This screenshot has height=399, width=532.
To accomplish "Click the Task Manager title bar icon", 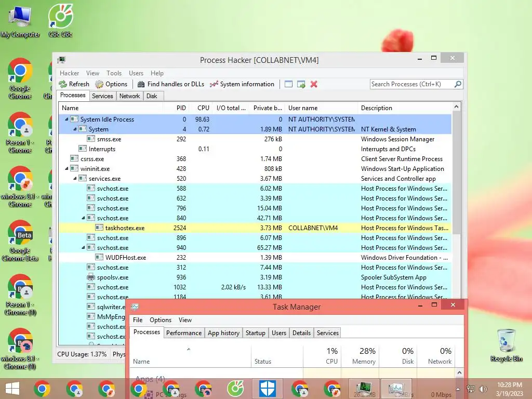I will (135, 307).
